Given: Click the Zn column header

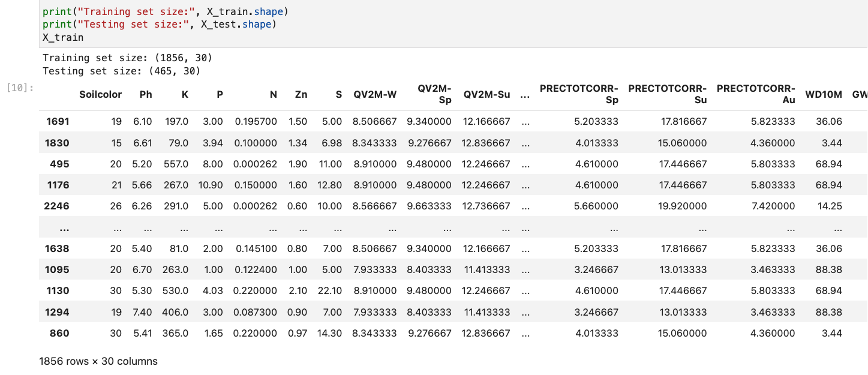Looking at the screenshot, I should click(x=301, y=94).
